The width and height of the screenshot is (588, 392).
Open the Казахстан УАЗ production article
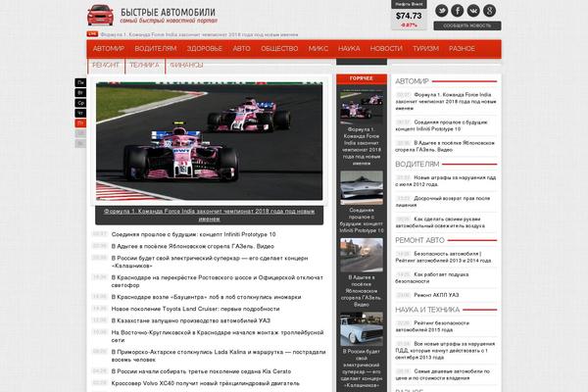pos(191,320)
